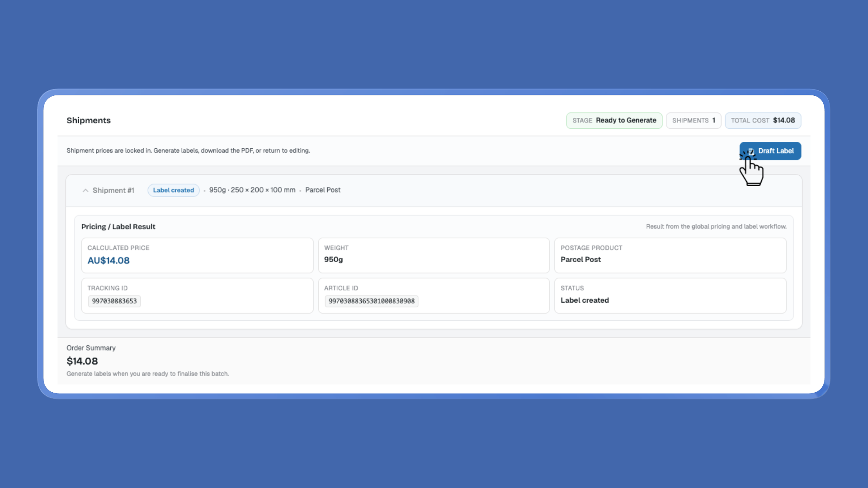Click the Pricing / Label Result heading

click(x=118, y=226)
